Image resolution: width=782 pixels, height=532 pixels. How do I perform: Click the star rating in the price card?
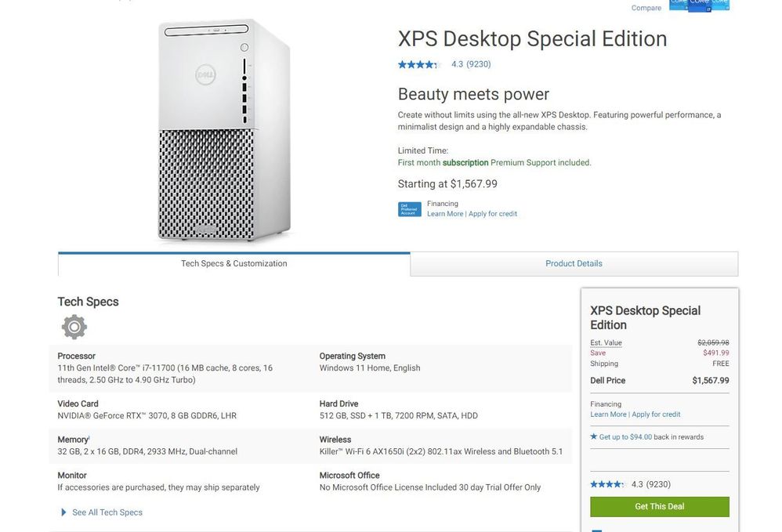(x=607, y=484)
